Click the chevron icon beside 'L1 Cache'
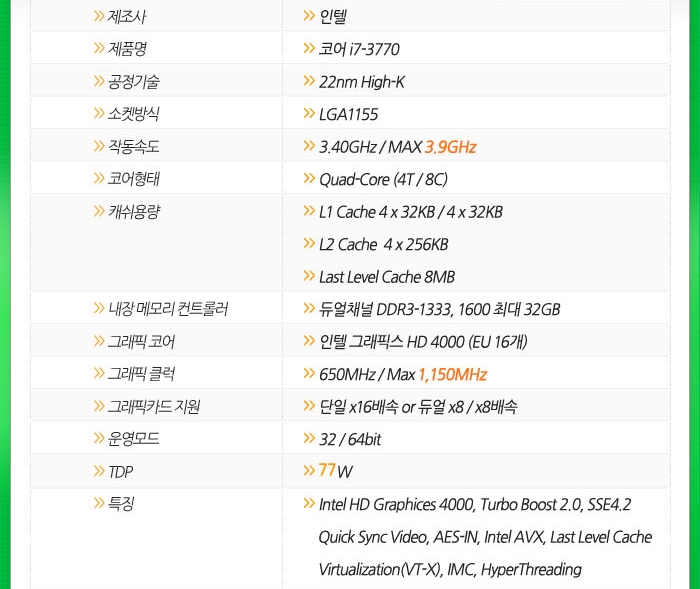This screenshot has height=589, width=700. (309, 210)
